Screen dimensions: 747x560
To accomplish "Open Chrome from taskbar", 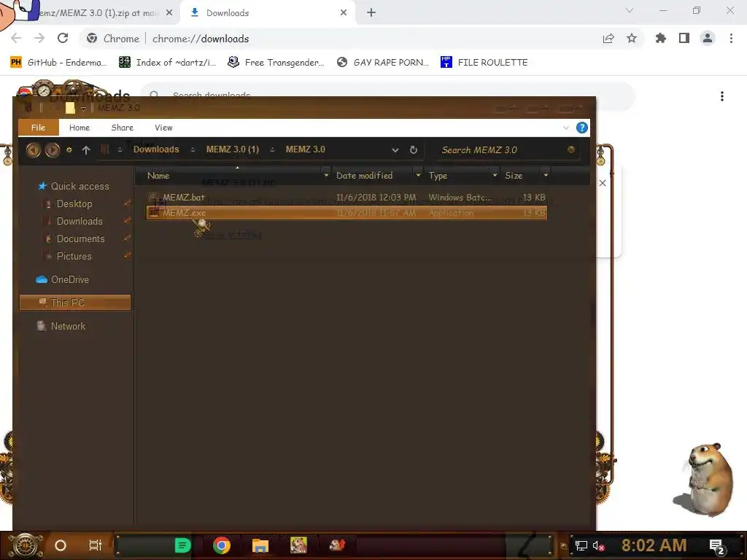I will [x=222, y=545].
